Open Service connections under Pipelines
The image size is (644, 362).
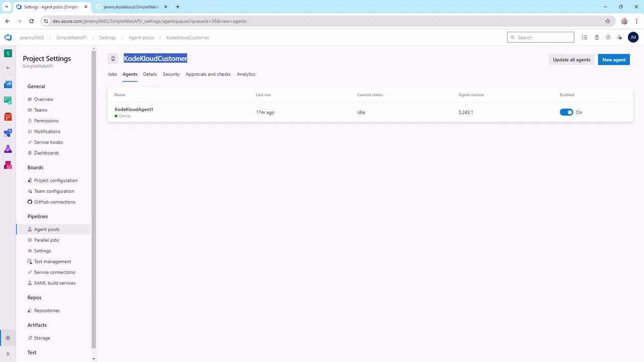point(55,273)
